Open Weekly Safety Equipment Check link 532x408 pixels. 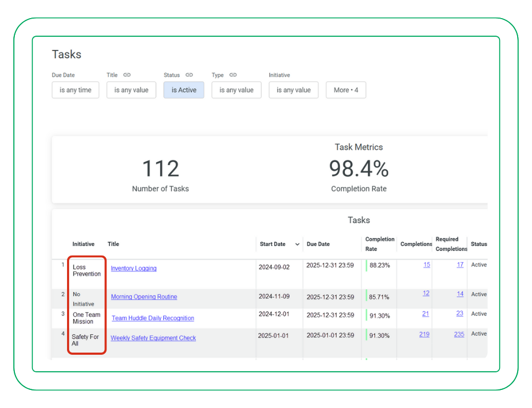tap(153, 338)
